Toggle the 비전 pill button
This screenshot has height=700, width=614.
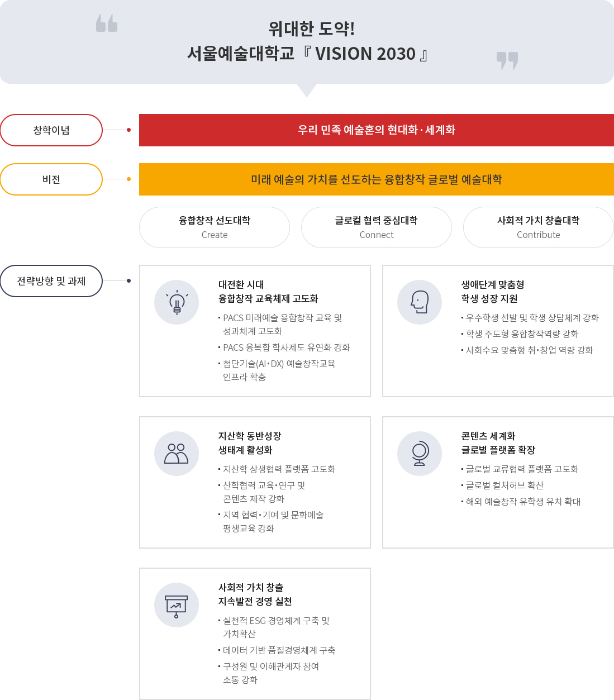pos(51,179)
